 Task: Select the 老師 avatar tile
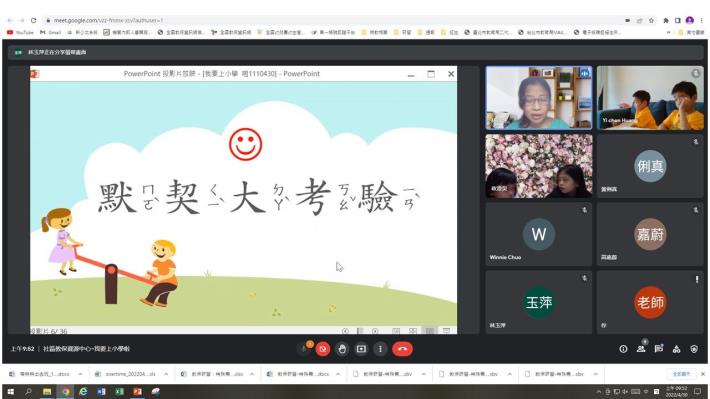point(650,302)
